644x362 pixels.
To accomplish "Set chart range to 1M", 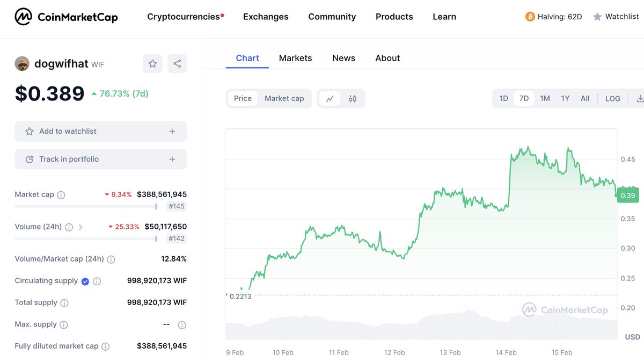I will [545, 98].
